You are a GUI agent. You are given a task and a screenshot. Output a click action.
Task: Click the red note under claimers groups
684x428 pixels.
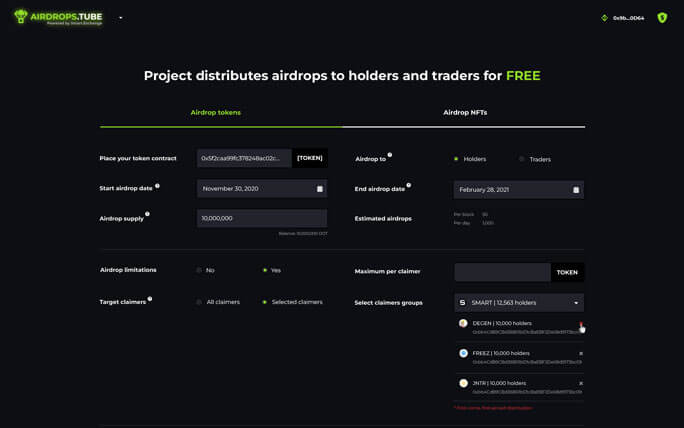click(493, 408)
